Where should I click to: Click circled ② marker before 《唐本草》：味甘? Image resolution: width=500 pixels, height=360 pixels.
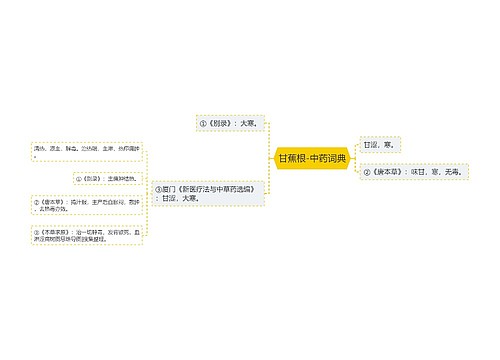(367, 172)
